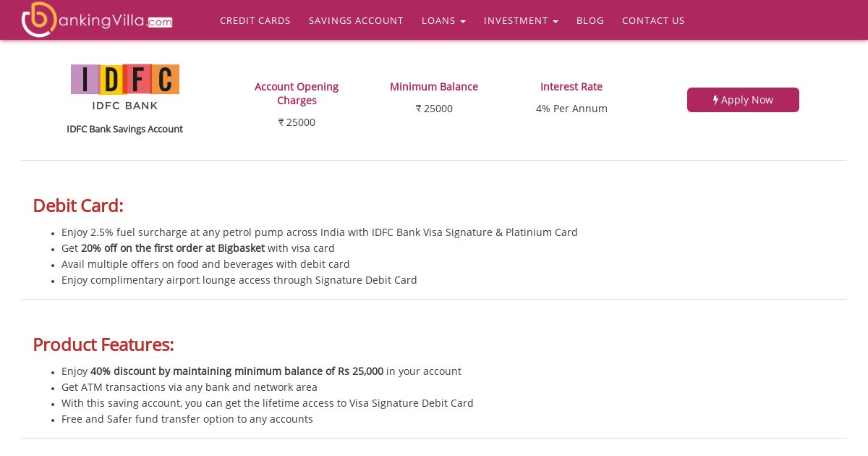Select the IDFC Bank Savings Account title
The height and width of the screenshot is (456, 868).
[124, 129]
